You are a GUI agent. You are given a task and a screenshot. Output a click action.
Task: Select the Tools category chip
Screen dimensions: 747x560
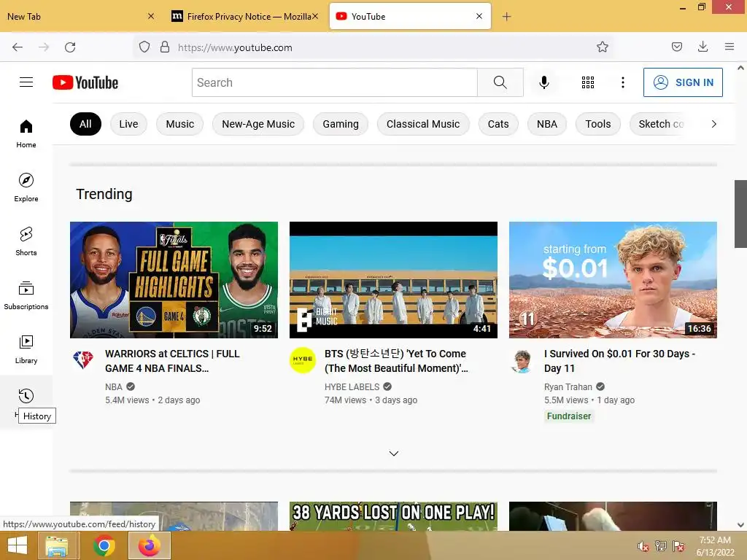(x=598, y=124)
